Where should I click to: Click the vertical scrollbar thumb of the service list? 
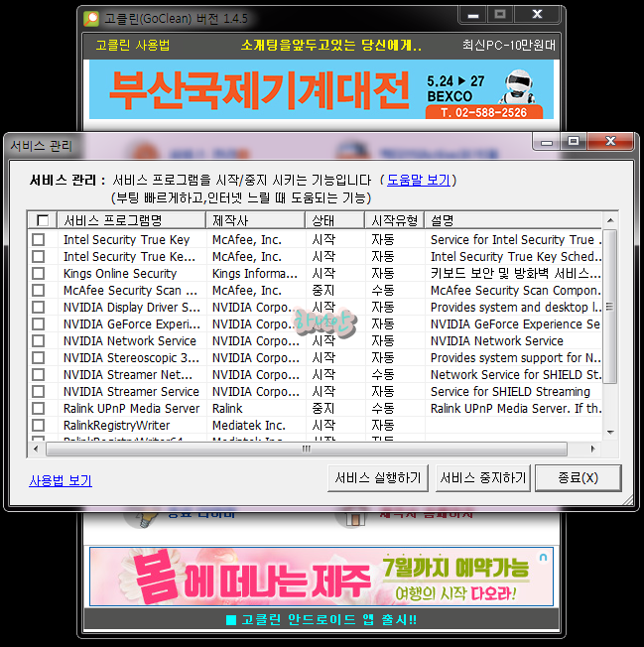(x=610, y=307)
